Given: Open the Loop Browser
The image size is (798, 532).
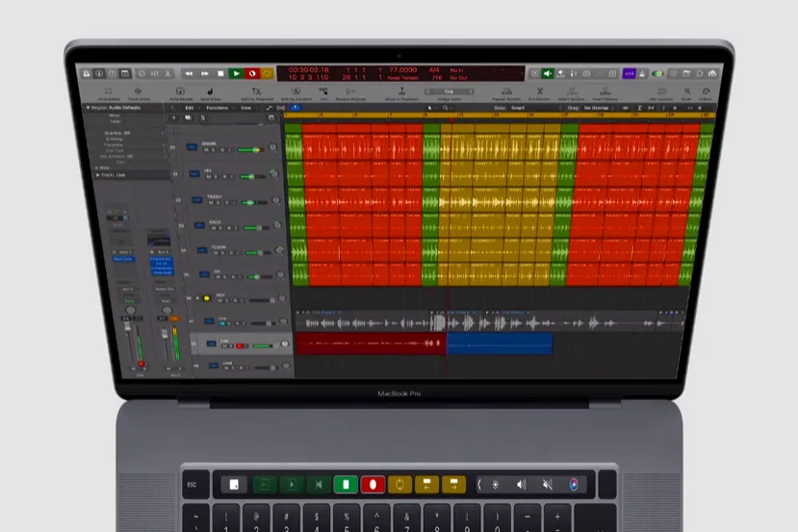Looking at the screenshot, I should coord(700,74).
